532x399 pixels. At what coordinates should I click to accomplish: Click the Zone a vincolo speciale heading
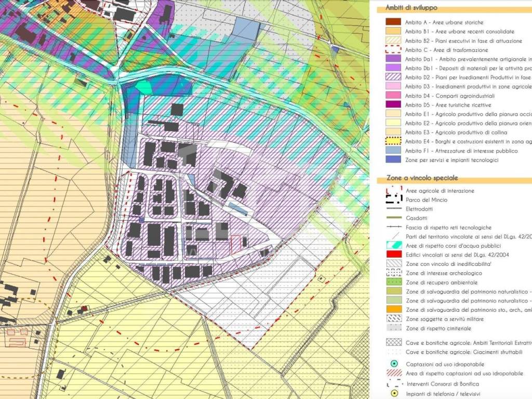coord(414,178)
